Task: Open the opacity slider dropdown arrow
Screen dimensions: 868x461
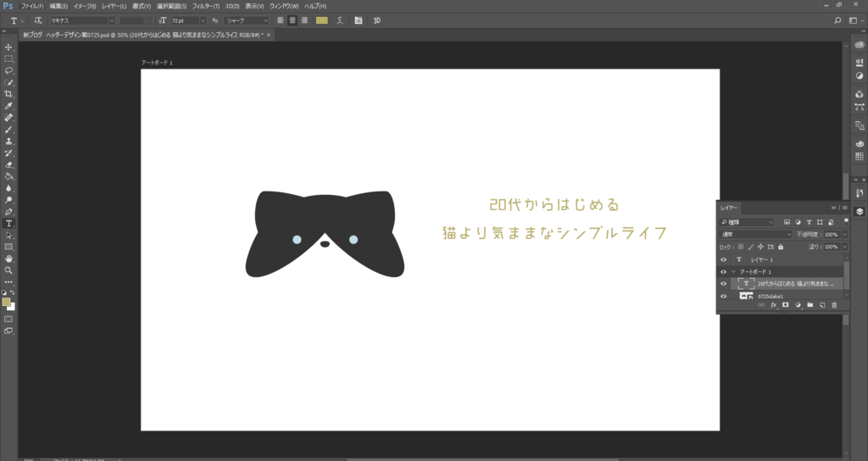Action: pyautogui.click(x=845, y=235)
